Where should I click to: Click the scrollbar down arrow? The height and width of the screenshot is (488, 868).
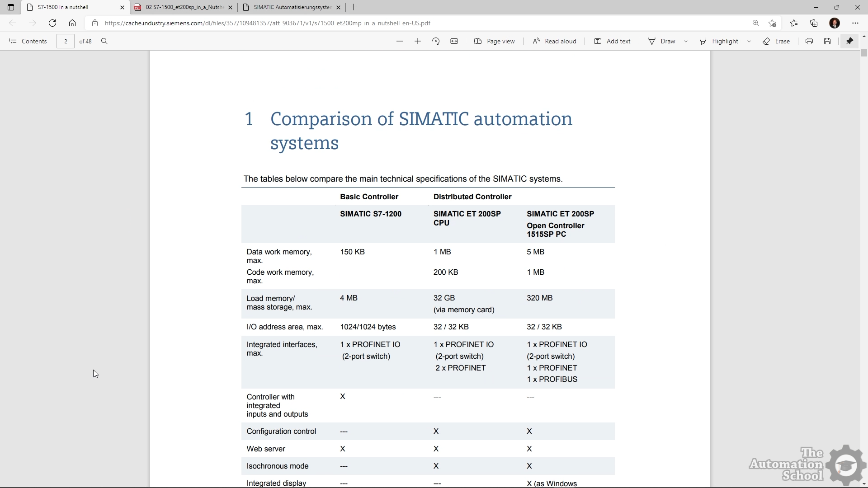(864, 484)
